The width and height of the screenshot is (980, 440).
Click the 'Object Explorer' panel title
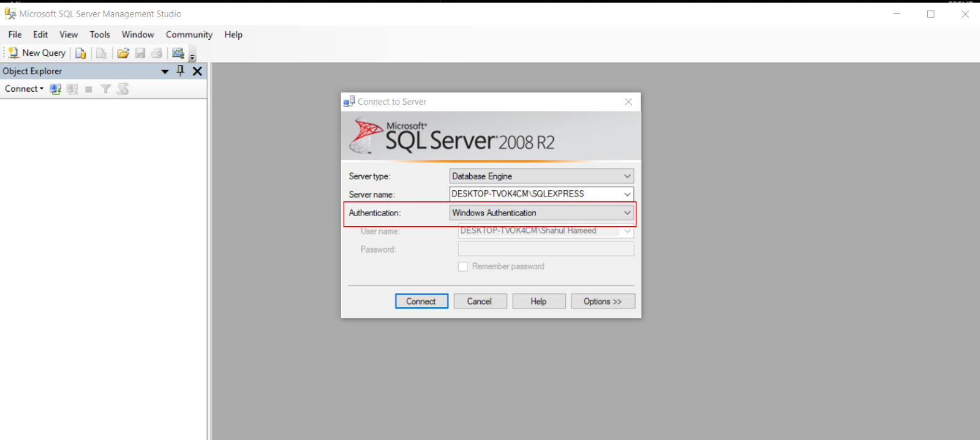(32, 71)
